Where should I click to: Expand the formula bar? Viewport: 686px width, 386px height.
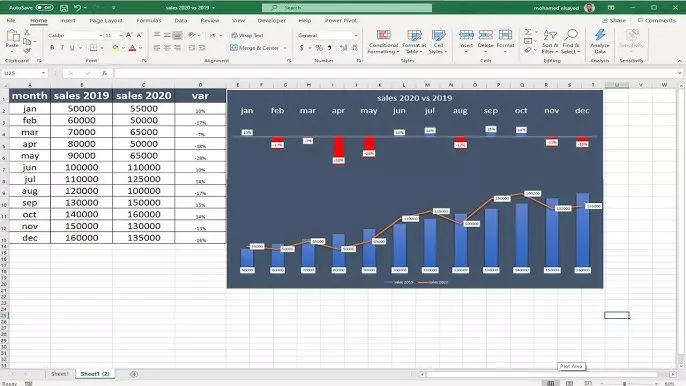679,73
